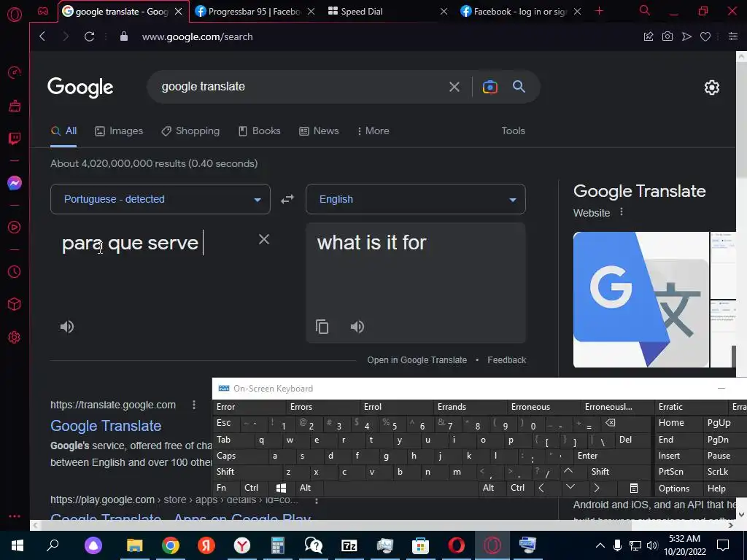Open a new tab
This screenshot has height=560, width=747.
(x=600, y=11)
